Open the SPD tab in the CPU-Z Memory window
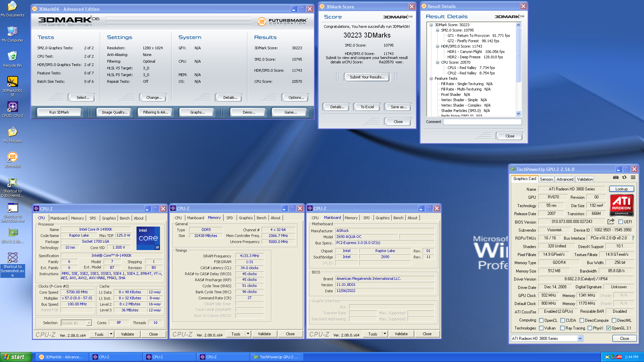Image resolution: width=644 pixels, height=362 pixels. pyautogui.click(x=229, y=218)
